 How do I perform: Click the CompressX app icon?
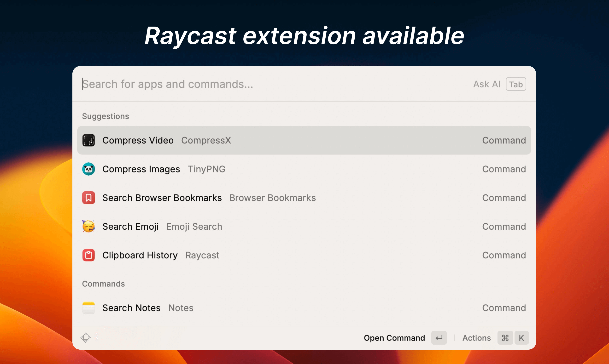pyautogui.click(x=88, y=140)
